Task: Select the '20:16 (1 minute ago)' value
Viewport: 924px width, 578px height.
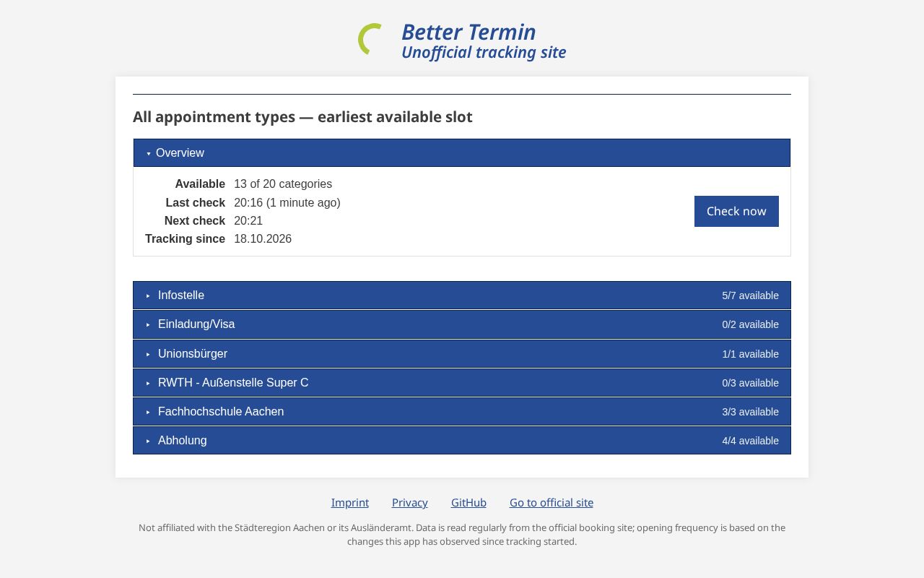Action: 287,203
